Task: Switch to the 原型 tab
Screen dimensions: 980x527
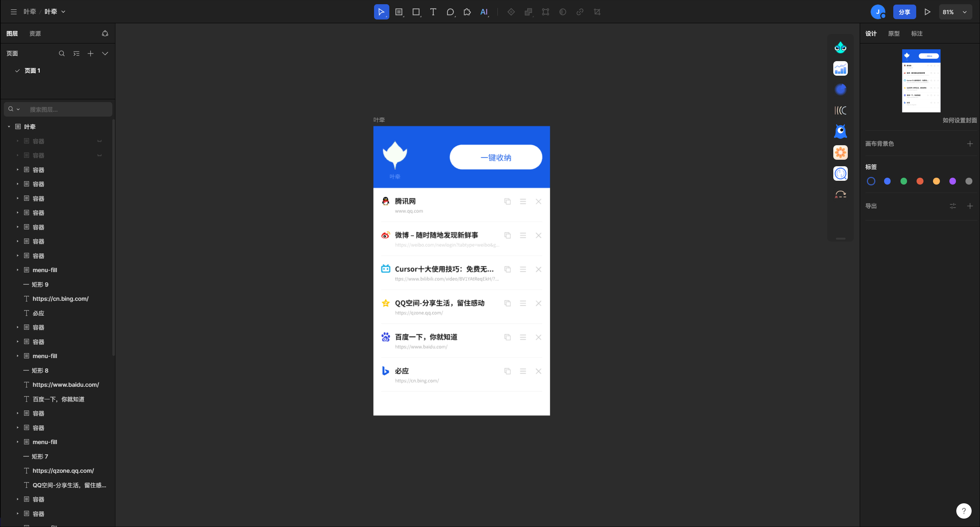Action: (x=894, y=34)
